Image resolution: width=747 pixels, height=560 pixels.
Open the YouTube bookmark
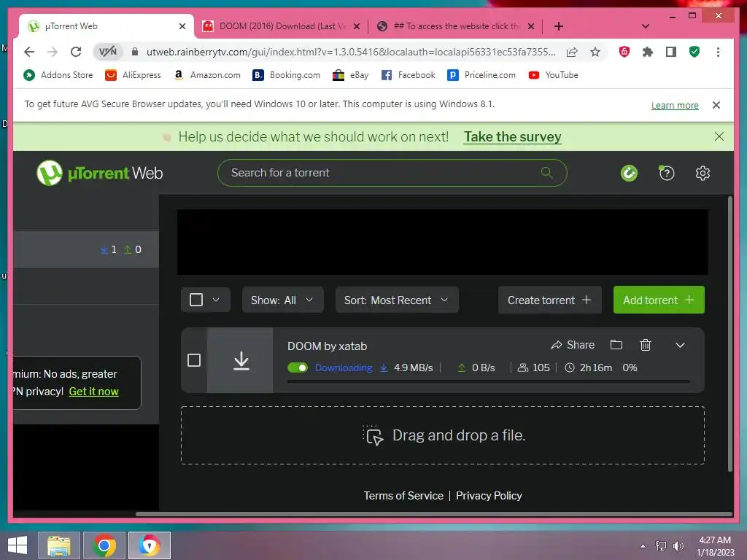pos(553,75)
